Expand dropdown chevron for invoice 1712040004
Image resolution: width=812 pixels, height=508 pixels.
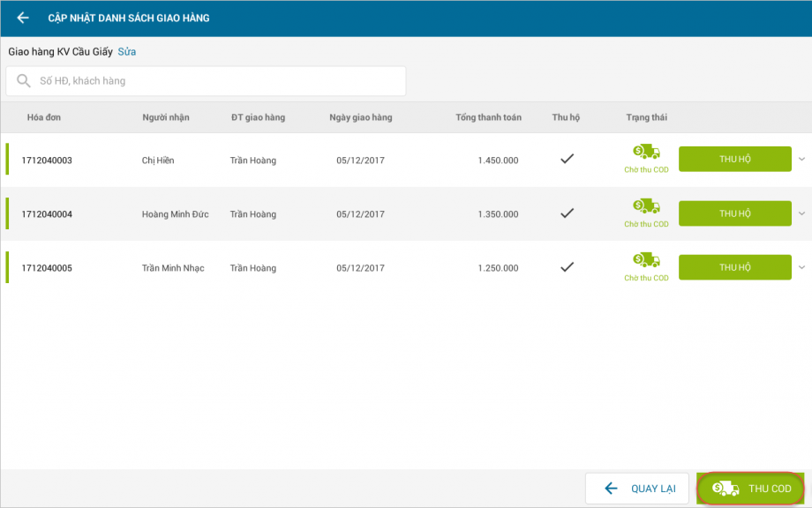pos(801,213)
